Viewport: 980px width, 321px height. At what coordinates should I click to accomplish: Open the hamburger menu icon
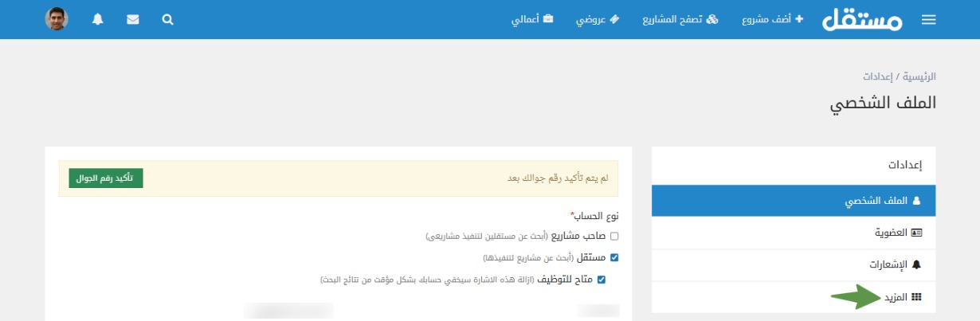click(x=928, y=20)
